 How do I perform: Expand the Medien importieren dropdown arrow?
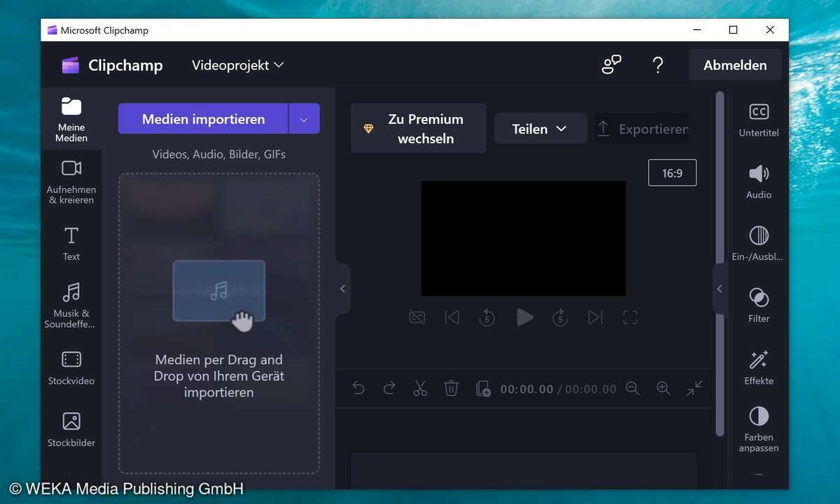coord(304,119)
